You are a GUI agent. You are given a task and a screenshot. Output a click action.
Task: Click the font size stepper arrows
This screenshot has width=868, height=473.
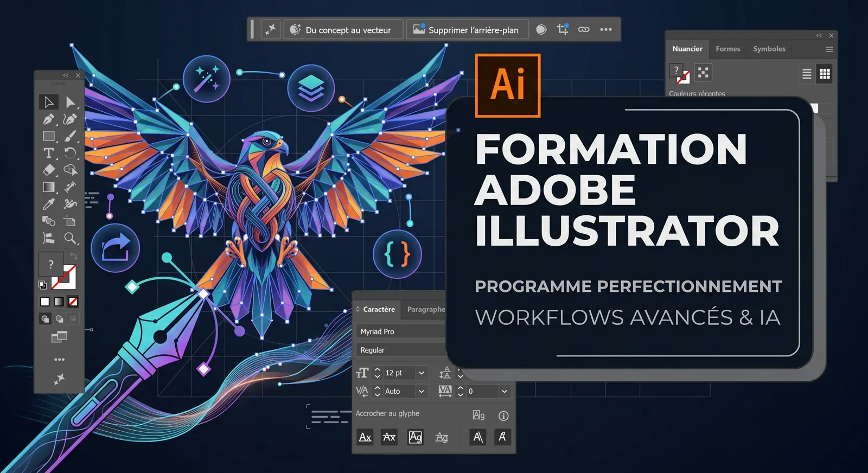(378, 373)
